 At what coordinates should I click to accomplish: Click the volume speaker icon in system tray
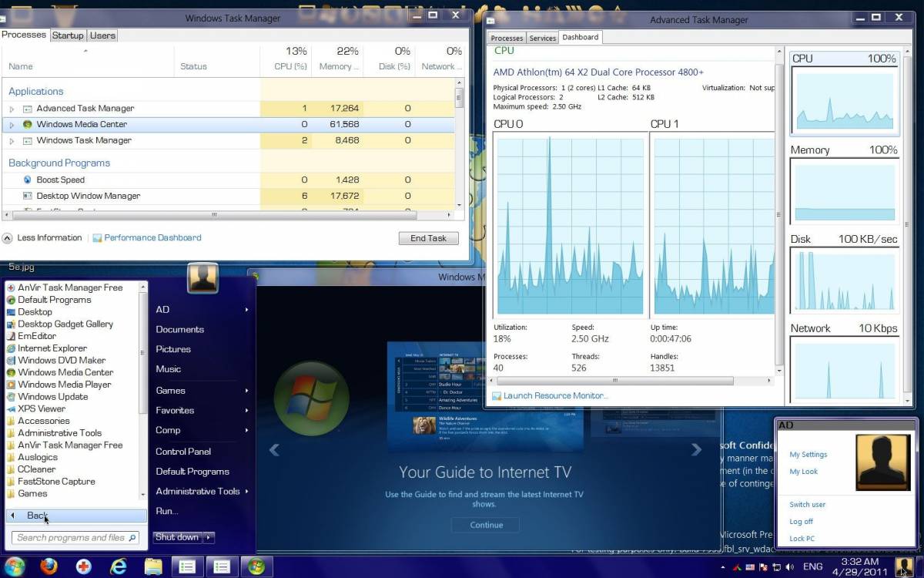(x=788, y=567)
